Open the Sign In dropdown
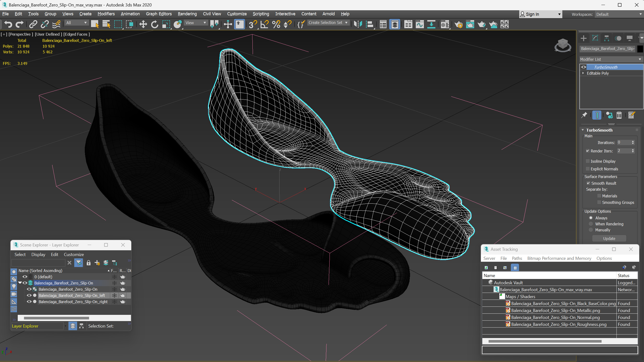644x362 pixels. pos(541,15)
